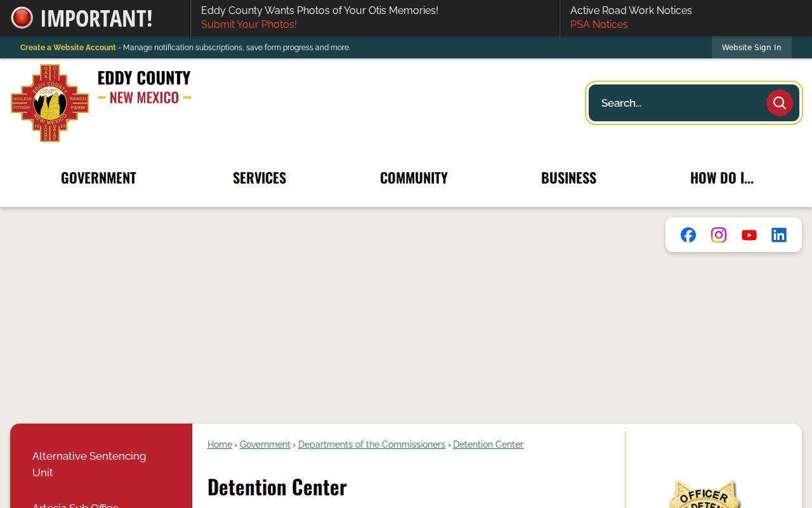
Task: Click the IMPORTANT! banner heading
Action: 96,18
